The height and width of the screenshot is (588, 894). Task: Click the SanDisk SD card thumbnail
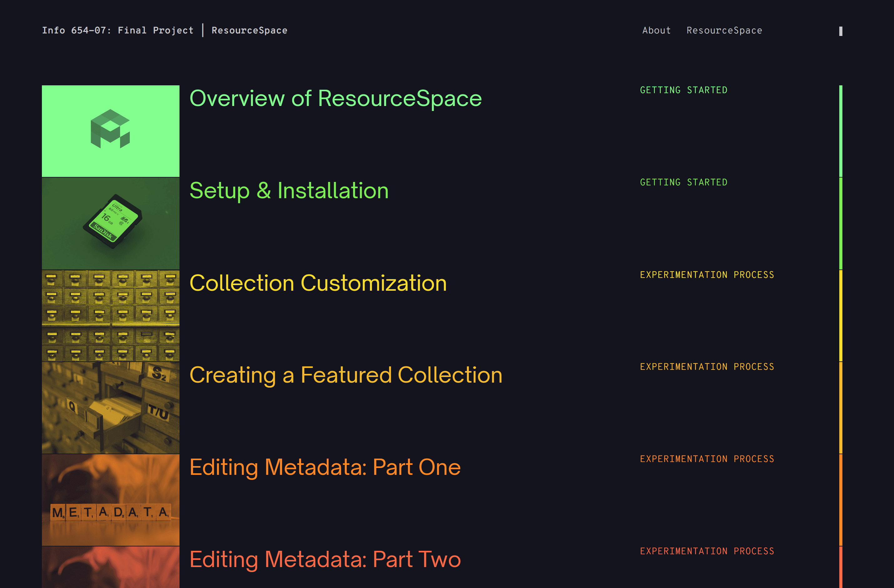click(110, 224)
